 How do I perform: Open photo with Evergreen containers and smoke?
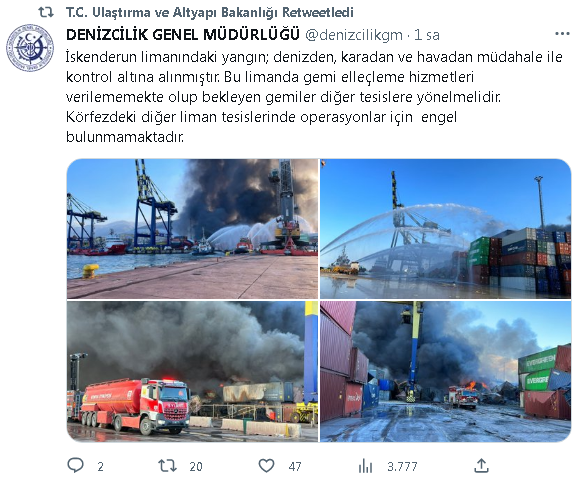pos(445,371)
